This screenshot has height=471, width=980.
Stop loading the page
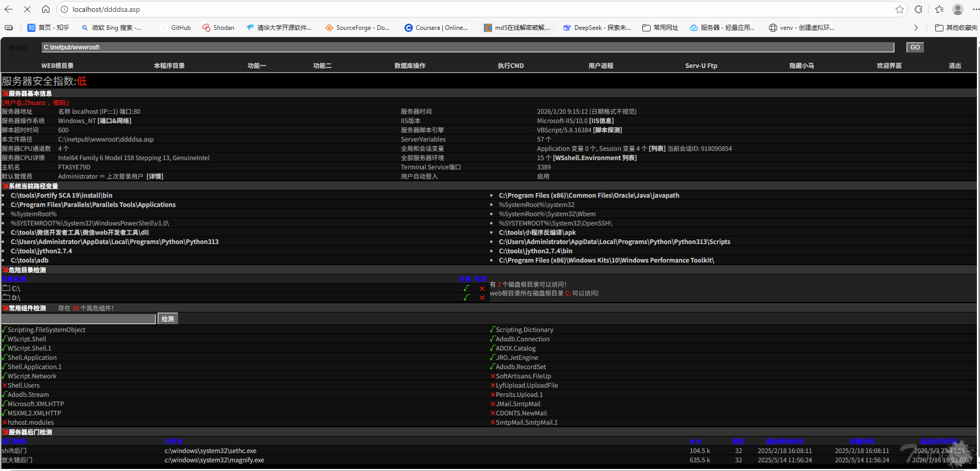click(x=27, y=9)
